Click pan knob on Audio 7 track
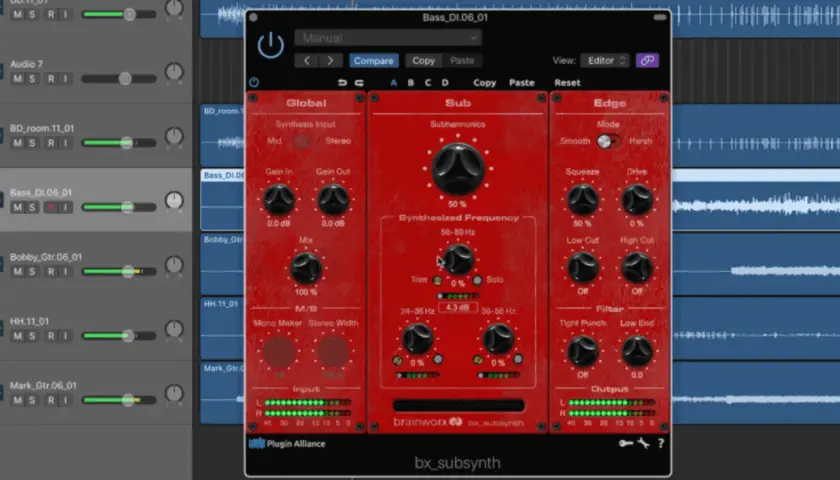The image size is (840, 480). [174, 72]
